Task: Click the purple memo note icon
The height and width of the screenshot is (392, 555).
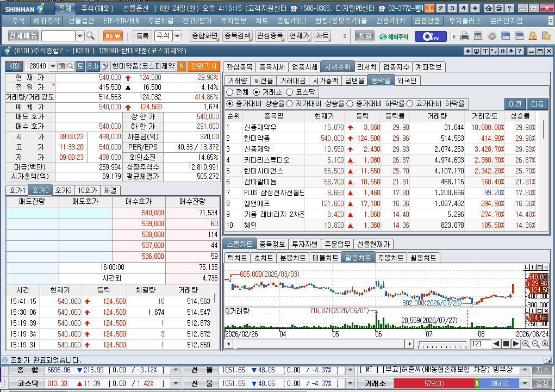Action: point(105,66)
